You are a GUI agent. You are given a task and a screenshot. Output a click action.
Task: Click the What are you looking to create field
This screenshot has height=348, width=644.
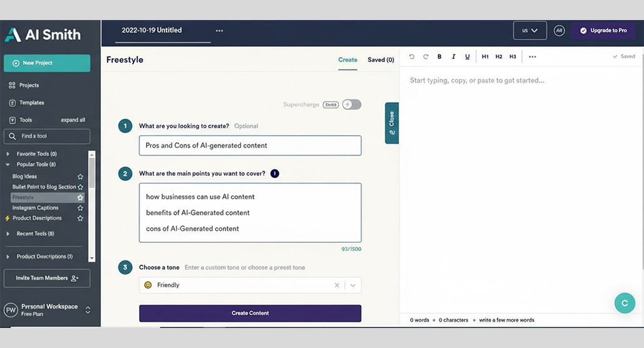250,146
